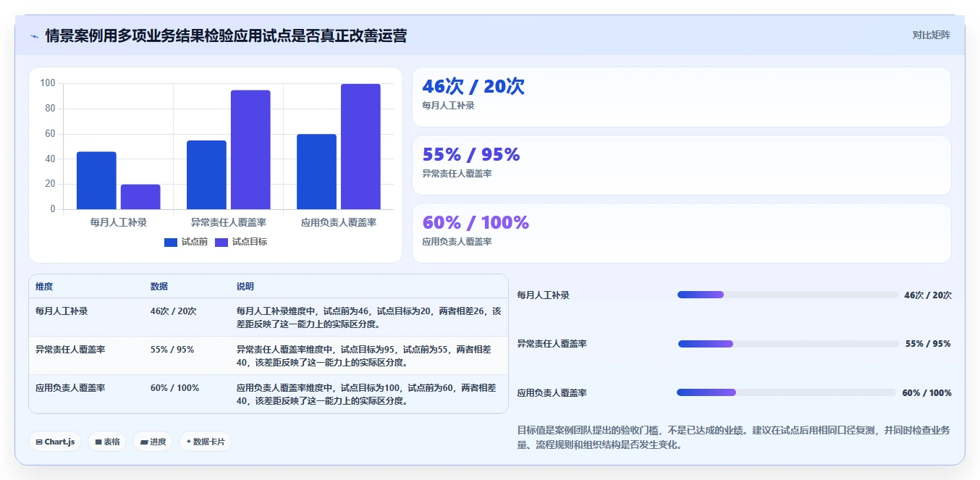Click the icon inside 表格 chip
The width and height of the screenshot is (980, 480).
point(98,442)
